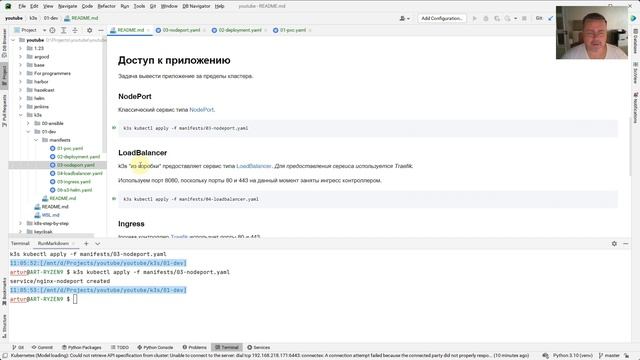Screen dimensions: 640x360
Task: Expand the harbor folder
Action: coord(21,82)
